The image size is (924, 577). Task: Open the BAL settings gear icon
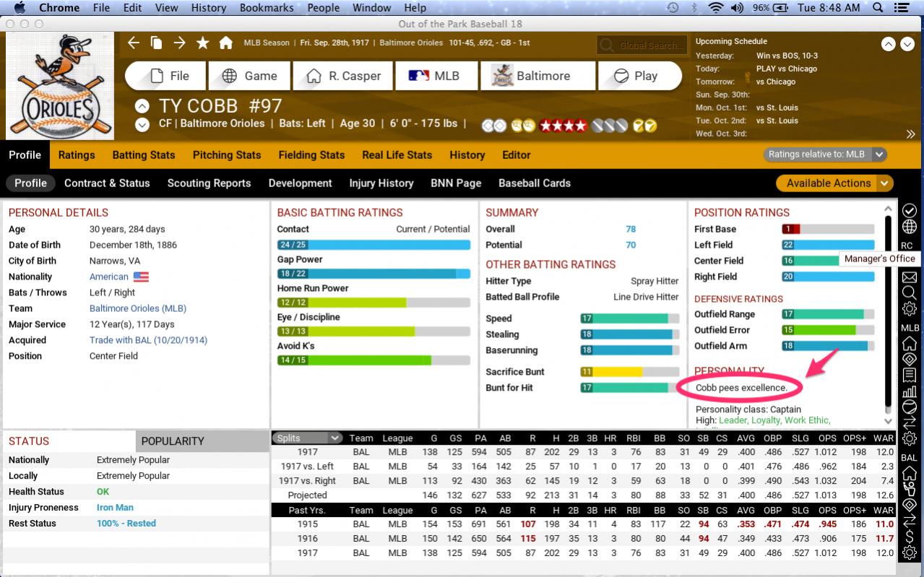(x=910, y=553)
